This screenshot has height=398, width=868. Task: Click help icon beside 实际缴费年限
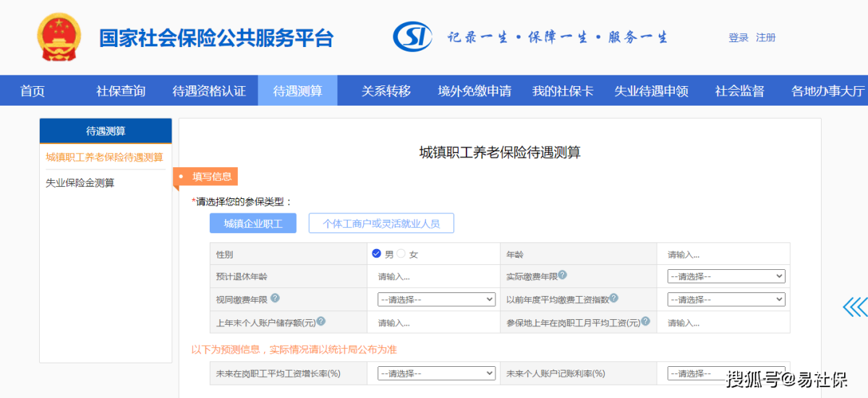(x=562, y=275)
